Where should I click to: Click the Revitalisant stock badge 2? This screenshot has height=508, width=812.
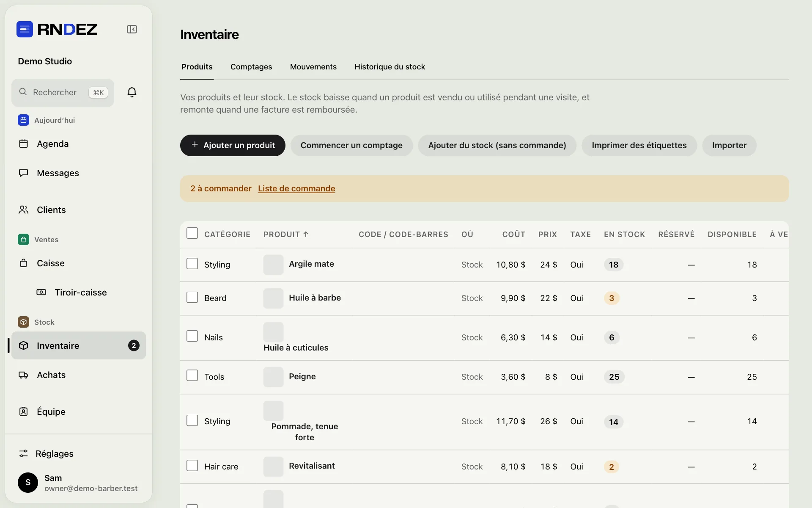pyautogui.click(x=611, y=467)
